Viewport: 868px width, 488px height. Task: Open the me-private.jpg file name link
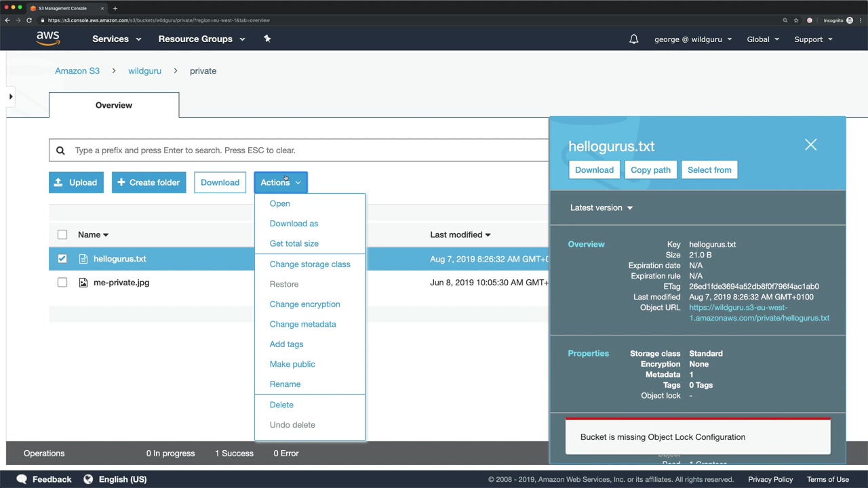121,283
